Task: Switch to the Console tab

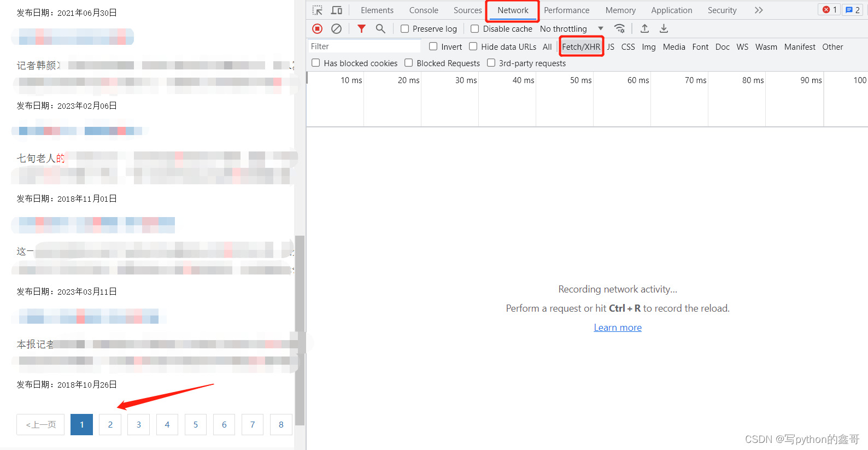Action: (x=424, y=10)
